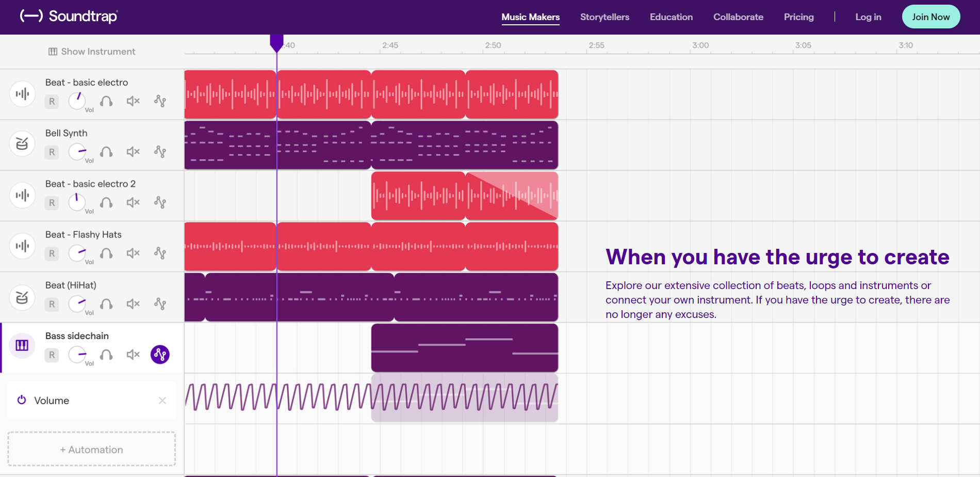Image resolution: width=980 pixels, height=477 pixels.
Task: Arm recording on Beat - basic electro
Action: pyautogui.click(x=51, y=101)
